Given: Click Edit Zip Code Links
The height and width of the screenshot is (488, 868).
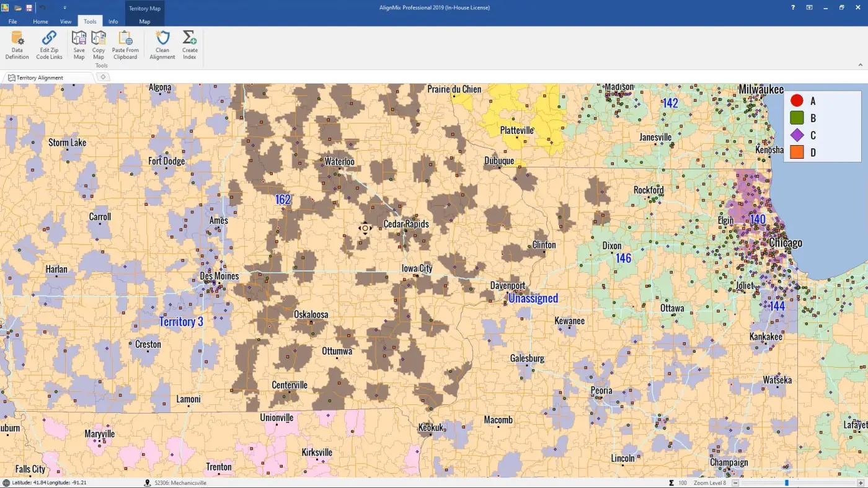Looking at the screenshot, I should click(49, 45).
